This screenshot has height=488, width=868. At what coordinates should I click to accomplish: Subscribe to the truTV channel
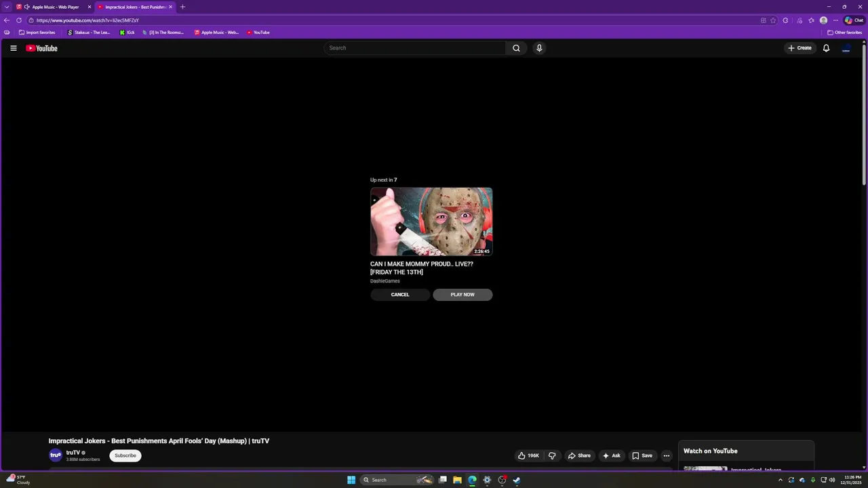pos(125,455)
